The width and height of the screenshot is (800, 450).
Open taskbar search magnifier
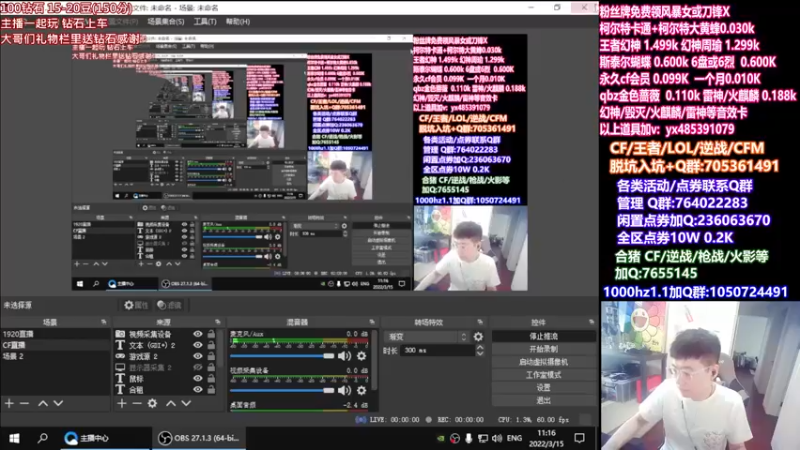tap(43, 438)
